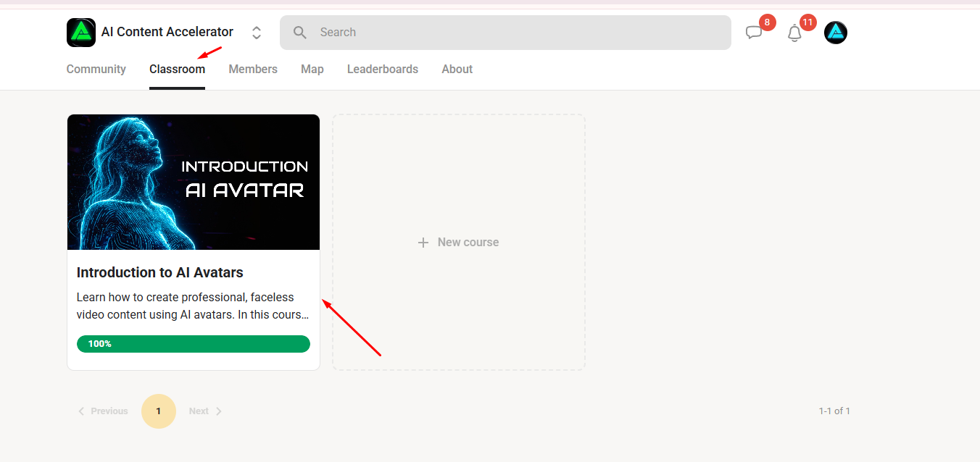
Task: Click your profile avatar
Action: pos(835,32)
